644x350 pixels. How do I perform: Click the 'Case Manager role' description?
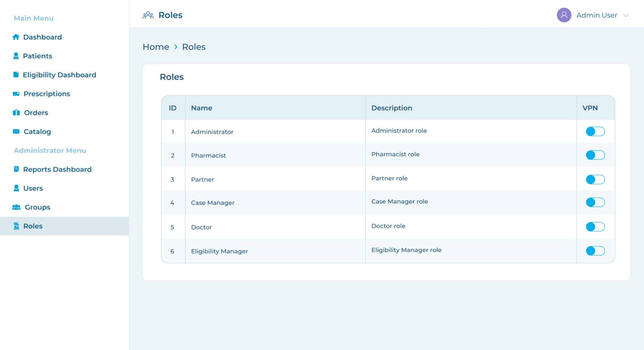point(399,202)
